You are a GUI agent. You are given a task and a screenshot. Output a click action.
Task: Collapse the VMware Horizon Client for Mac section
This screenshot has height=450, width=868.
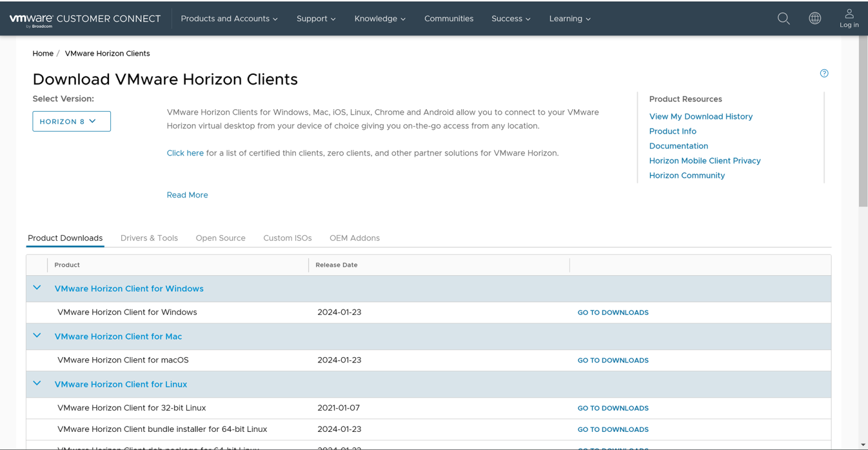coord(37,336)
